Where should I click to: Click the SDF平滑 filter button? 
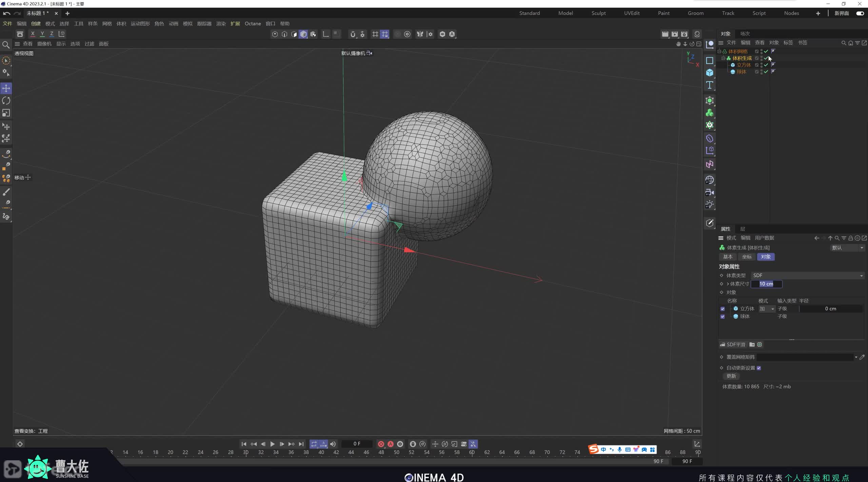click(x=732, y=345)
